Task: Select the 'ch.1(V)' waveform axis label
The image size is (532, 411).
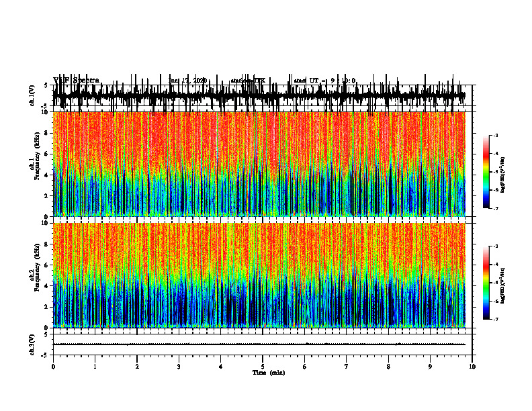Action: click(32, 95)
